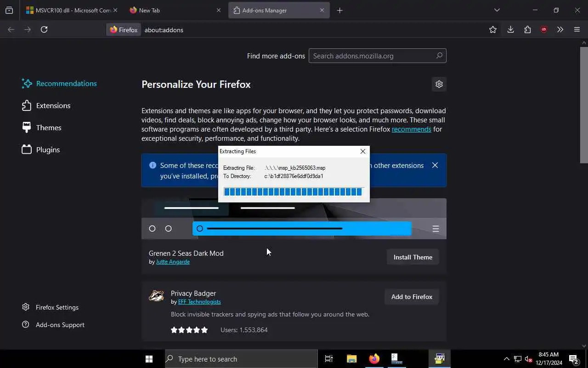Open File Explorer from taskbar
588x368 pixels.
click(352, 359)
